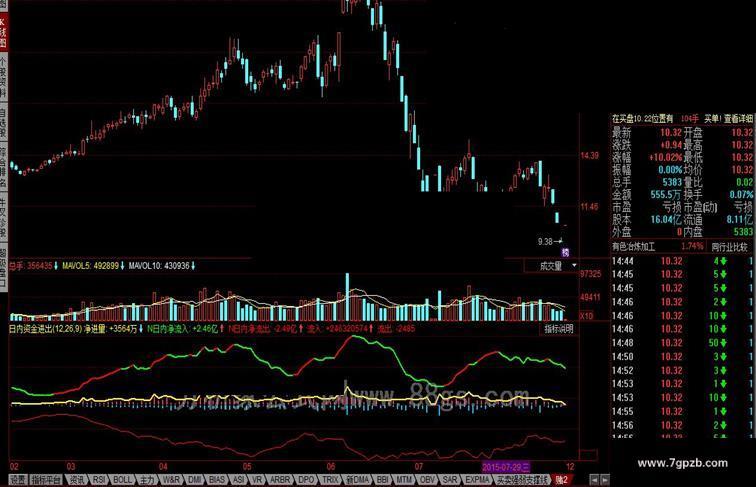Screen dimensions: 756x487
Task: Click the 有色冶炼加工 sector label
Action: click(634, 247)
